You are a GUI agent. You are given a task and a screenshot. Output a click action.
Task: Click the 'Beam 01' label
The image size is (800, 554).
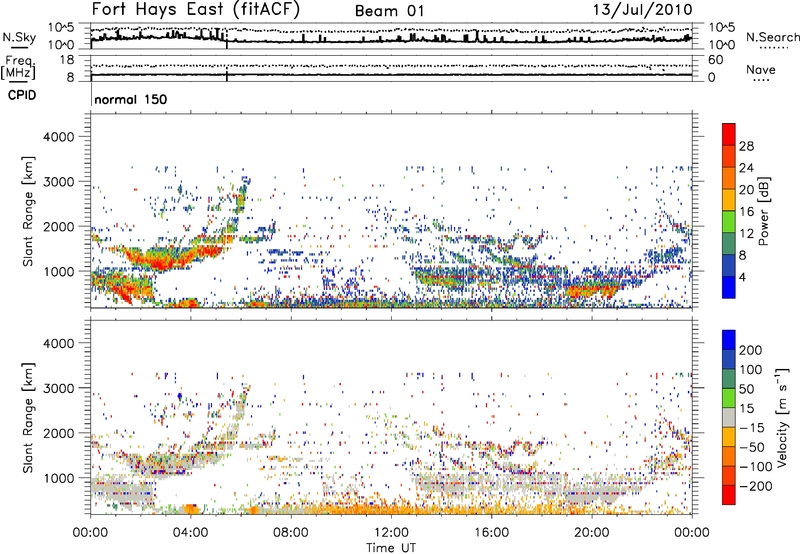[389, 11]
